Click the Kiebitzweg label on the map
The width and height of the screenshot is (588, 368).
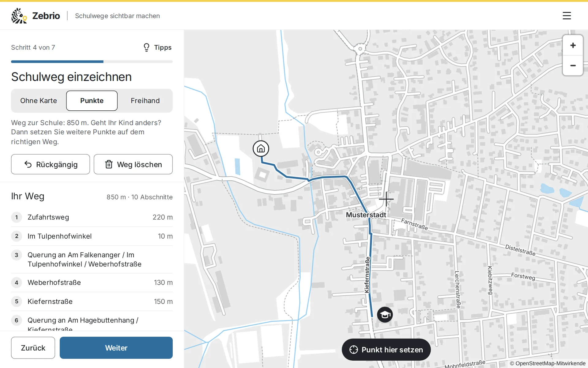490,280
